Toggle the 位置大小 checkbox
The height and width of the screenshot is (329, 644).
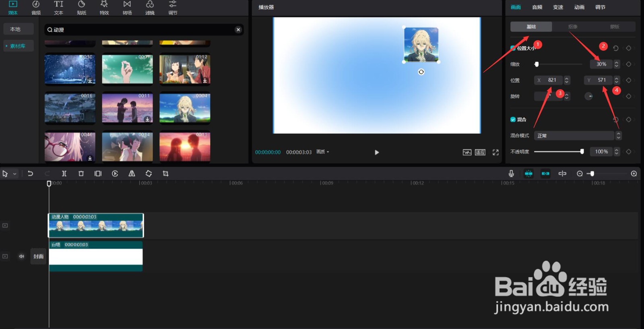pyautogui.click(x=513, y=48)
